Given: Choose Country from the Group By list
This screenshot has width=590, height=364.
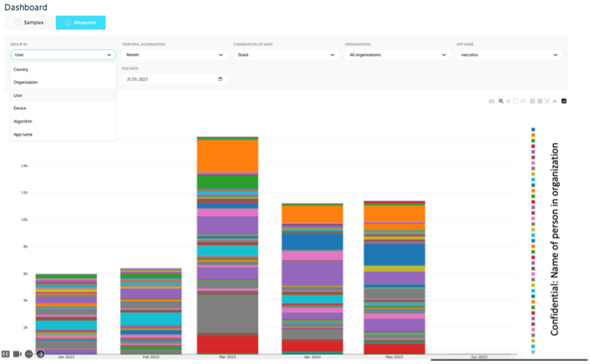Looking at the screenshot, I should 21,69.
